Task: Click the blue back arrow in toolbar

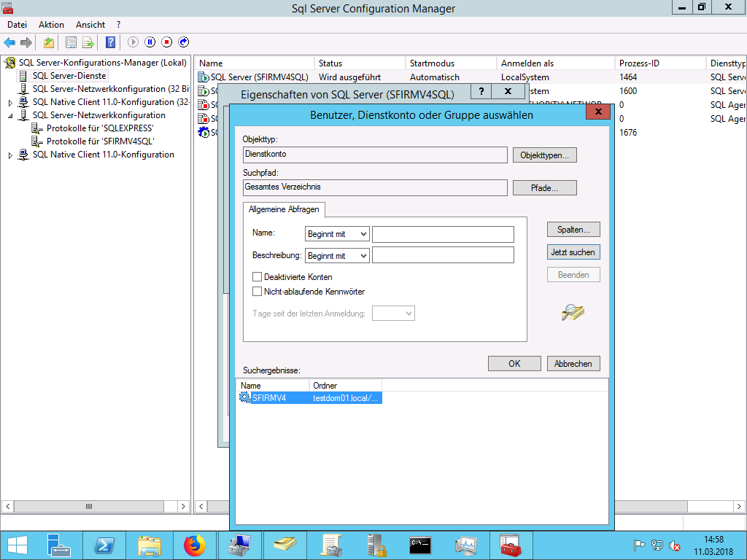Action: coord(9,42)
